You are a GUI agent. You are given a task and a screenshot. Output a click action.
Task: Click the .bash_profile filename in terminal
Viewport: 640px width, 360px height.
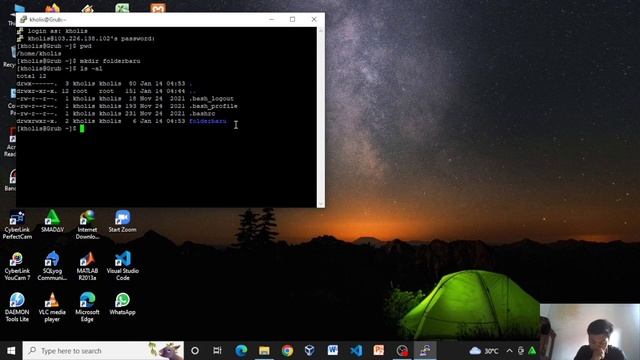coord(213,106)
